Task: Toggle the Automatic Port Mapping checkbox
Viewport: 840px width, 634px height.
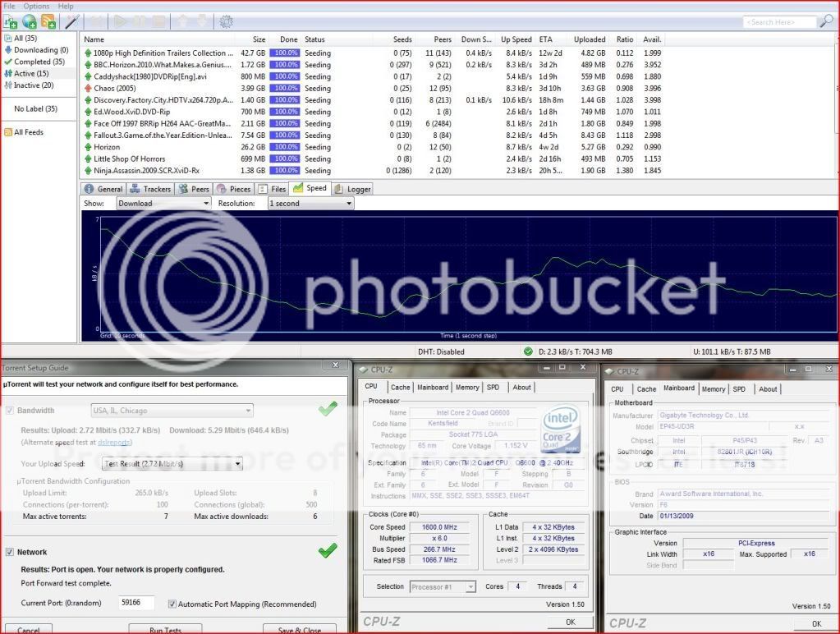Action: pyautogui.click(x=172, y=604)
